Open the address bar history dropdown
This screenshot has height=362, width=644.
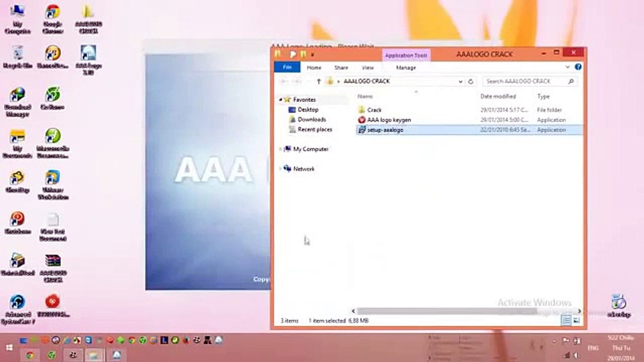[x=460, y=81]
